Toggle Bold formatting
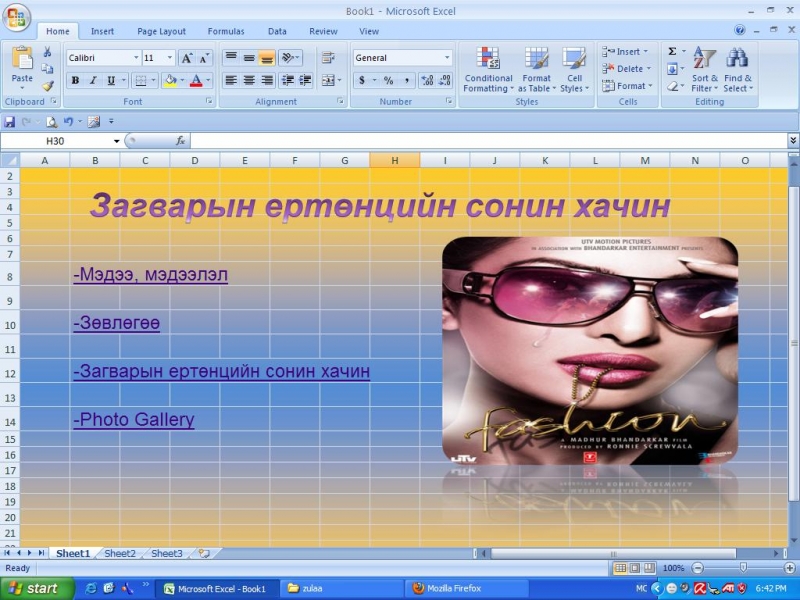Image resolution: width=800 pixels, height=600 pixels. [75, 81]
